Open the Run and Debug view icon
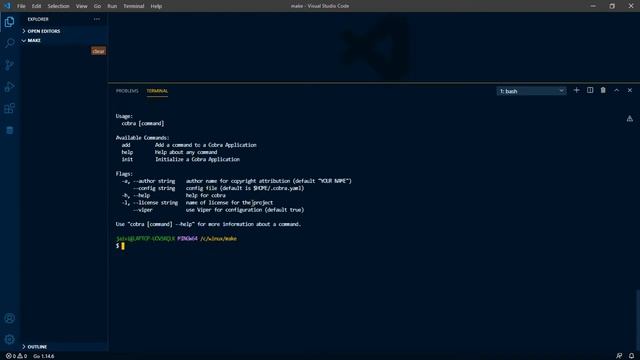640x360 pixels. pos(9,87)
